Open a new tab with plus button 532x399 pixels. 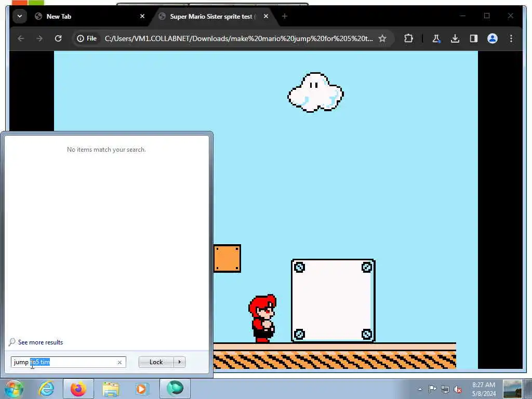point(285,16)
